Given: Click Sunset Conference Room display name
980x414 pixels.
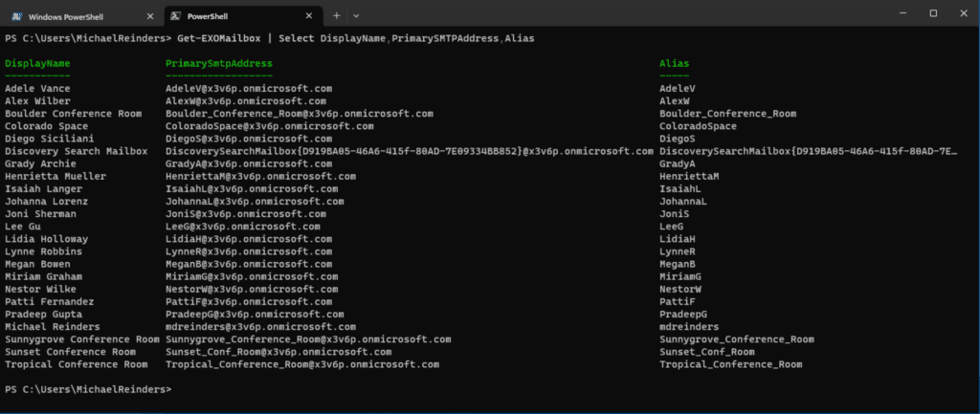Looking at the screenshot, I should click(x=70, y=352).
